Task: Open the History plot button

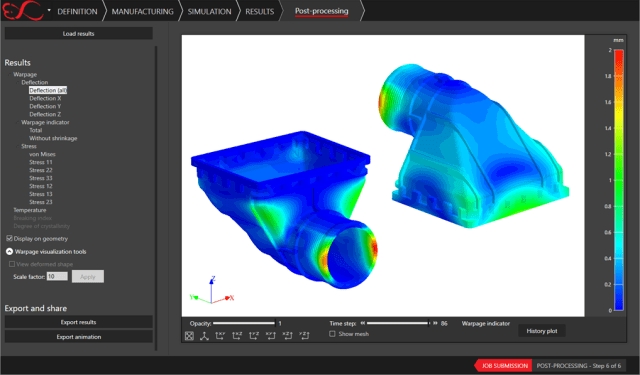Action: coord(542,331)
